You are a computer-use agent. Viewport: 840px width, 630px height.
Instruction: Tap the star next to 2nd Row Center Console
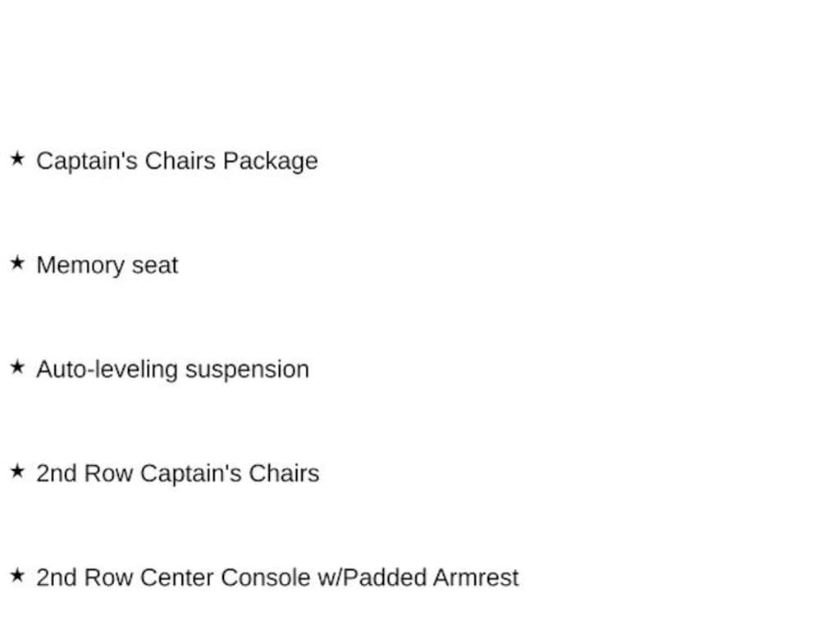point(18,575)
